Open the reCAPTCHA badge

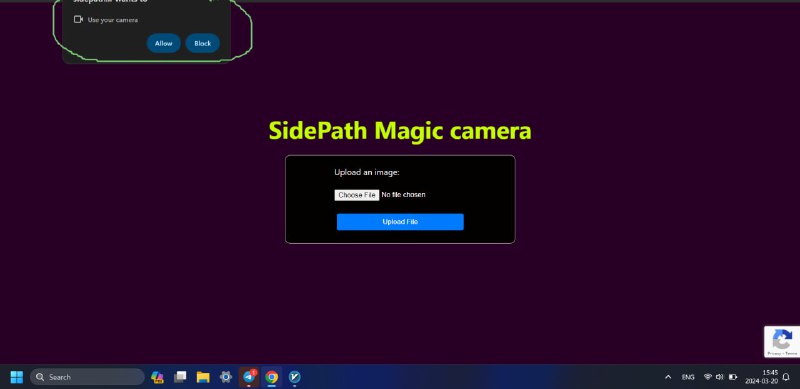pos(782,342)
